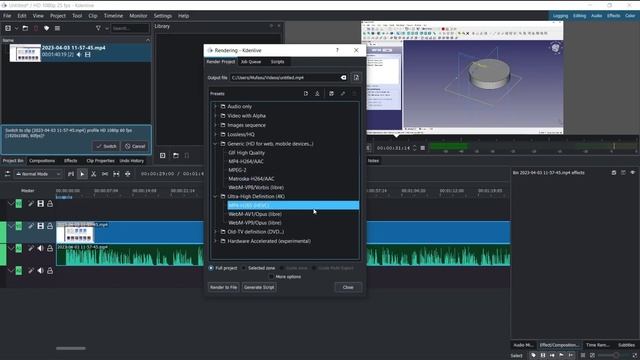Open the Normal Mode edit mode dropdown
Image resolution: width=640 pixels, height=360 pixels.
(x=38, y=174)
